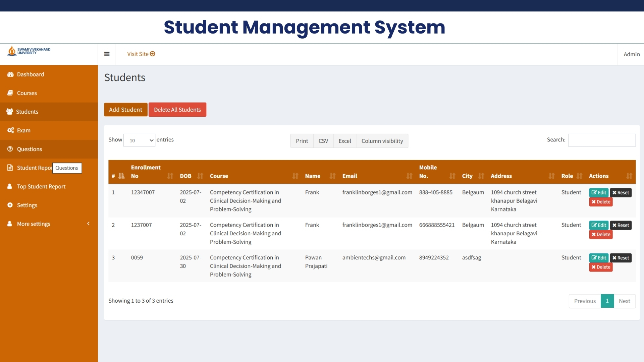This screenshot has height=362, width=644.
Task: Click the Courses book icon
Action: [x=11, y=93]
